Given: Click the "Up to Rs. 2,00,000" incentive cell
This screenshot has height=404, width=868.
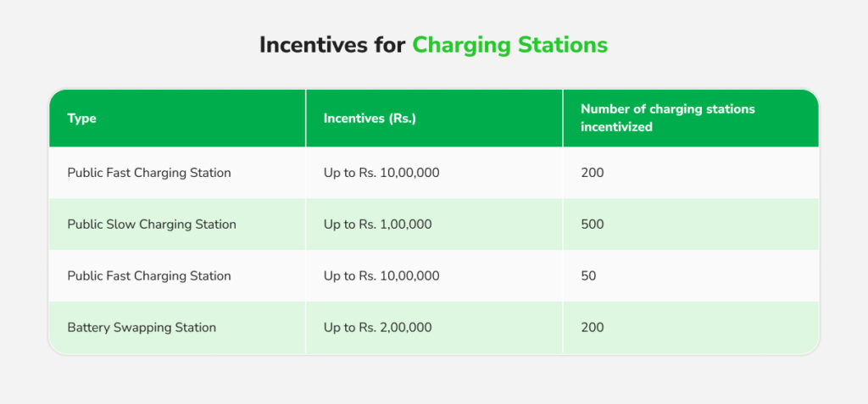Looking at the screenshot, I should coord(376,327).
